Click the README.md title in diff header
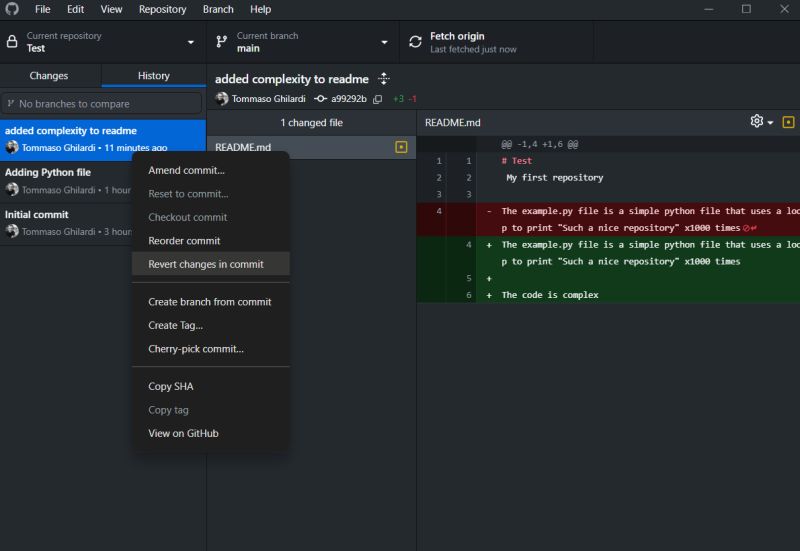Viewport: 800px width, 551px height. coord(453,123)
